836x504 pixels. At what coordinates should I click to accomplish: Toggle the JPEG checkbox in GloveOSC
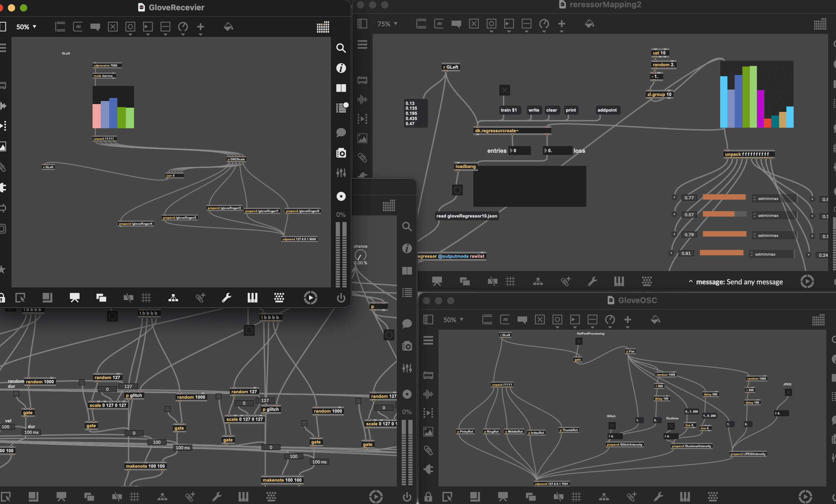[788, 393]
